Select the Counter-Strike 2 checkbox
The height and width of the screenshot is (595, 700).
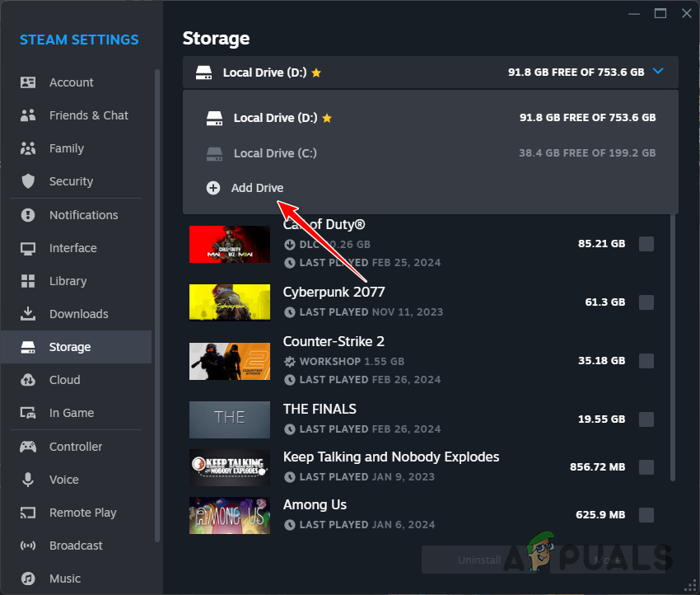tap(646, 360)
